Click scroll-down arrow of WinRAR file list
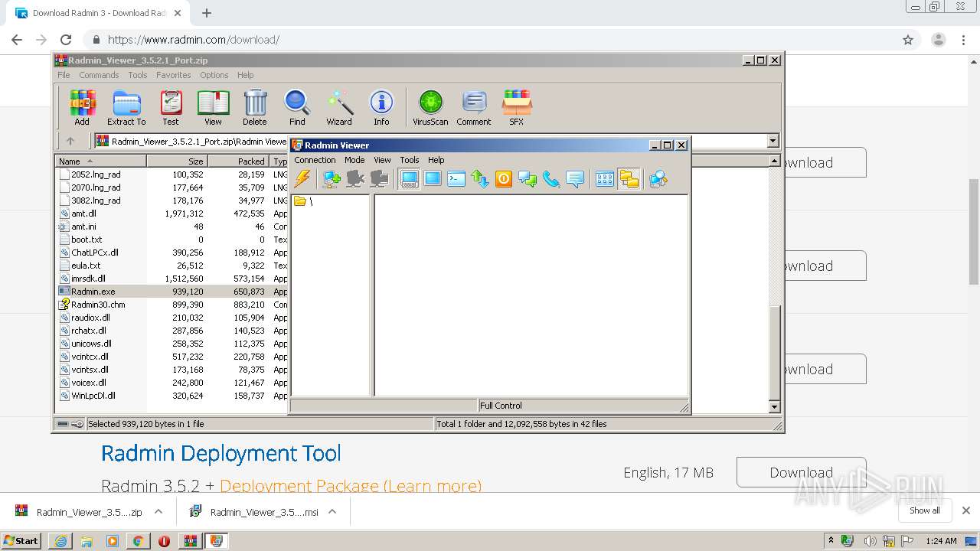 coord(773,407)
